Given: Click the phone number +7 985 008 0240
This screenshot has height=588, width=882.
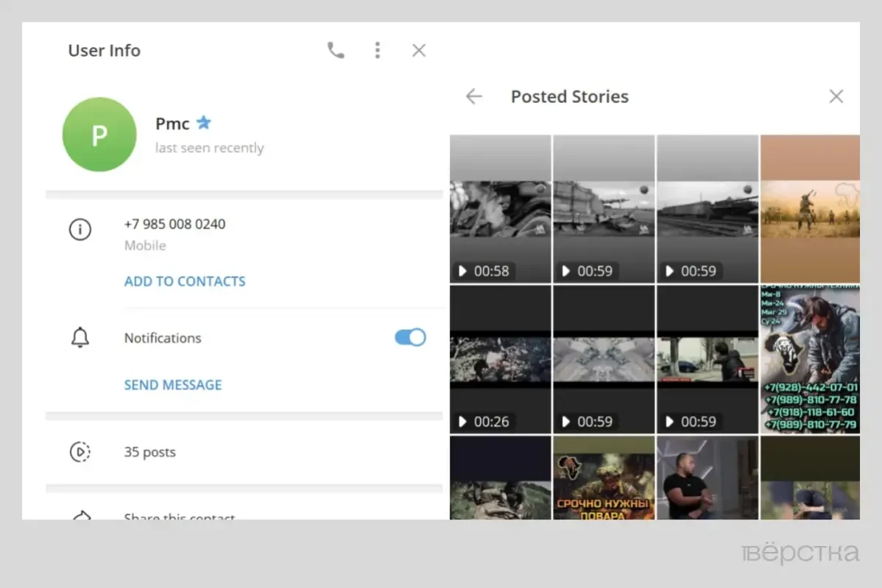Looking at the screenshot, I should (175, 224).
